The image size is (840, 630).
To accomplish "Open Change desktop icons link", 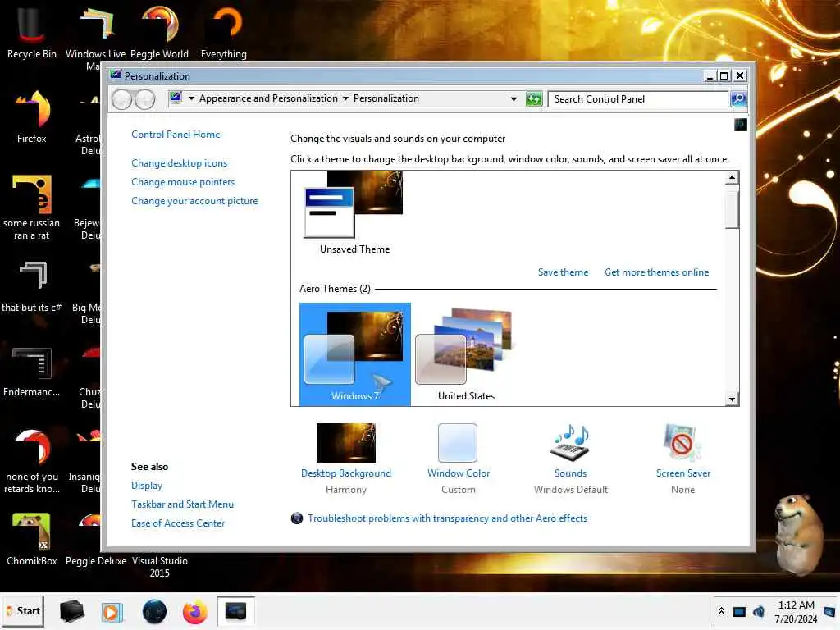I will (180, 163).
